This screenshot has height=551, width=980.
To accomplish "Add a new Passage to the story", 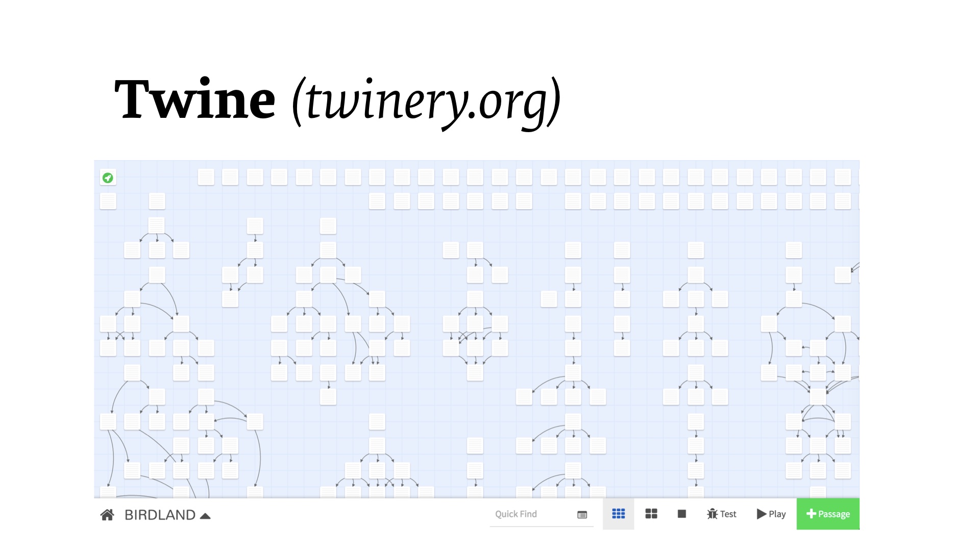I will [826, 513].
